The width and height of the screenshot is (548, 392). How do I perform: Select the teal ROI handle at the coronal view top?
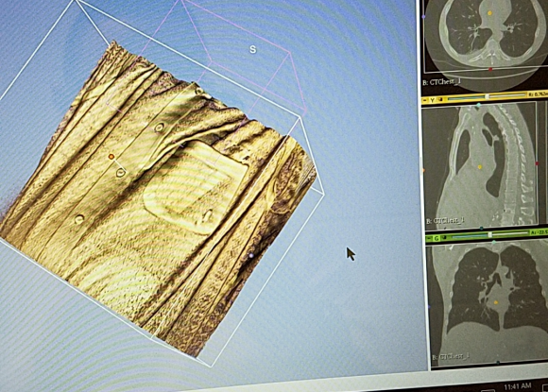(494, 242)
